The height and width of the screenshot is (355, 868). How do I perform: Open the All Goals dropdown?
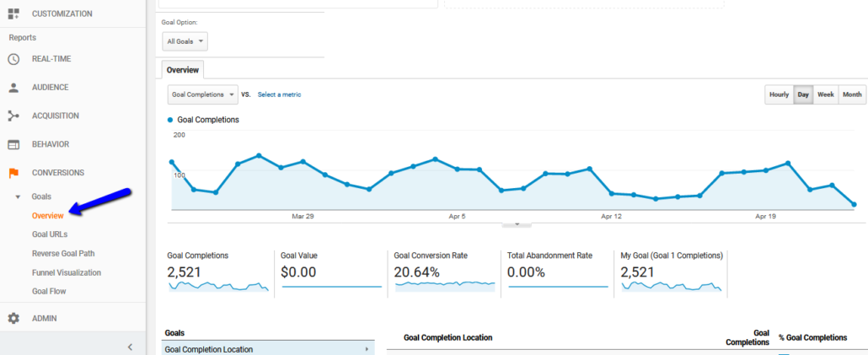(185, 41)
